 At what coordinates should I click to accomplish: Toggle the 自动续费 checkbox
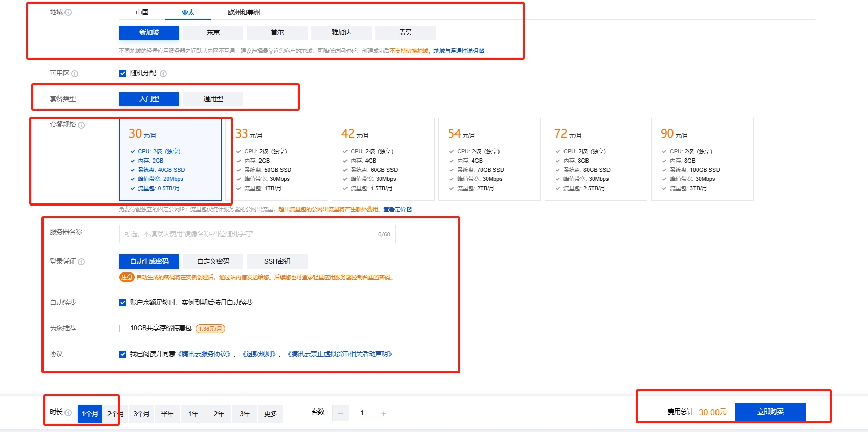click(123, 303)
